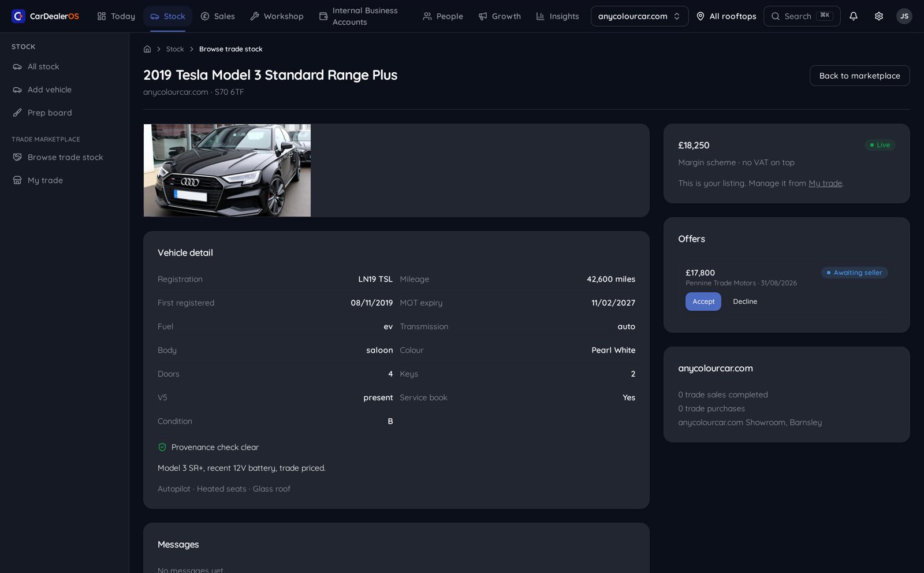Viewport: 924px width, 573px height.
Task: Open All stock in sidebar
Action: coord(64,66)
